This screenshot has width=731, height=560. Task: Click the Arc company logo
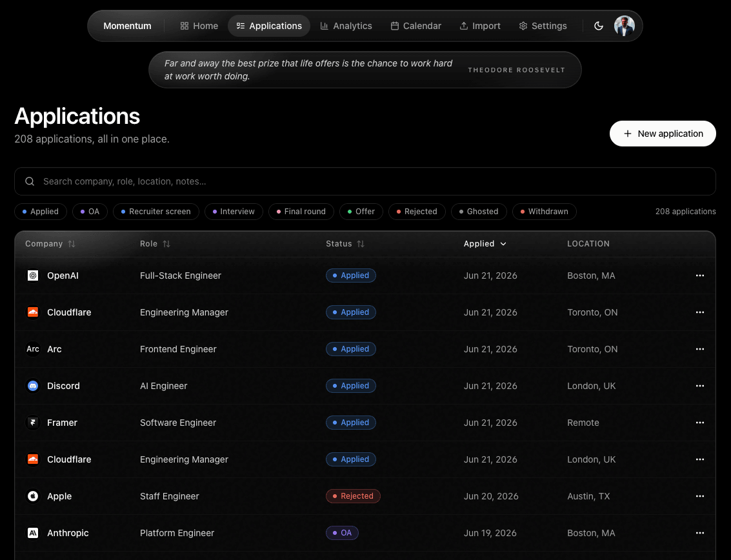click(33, 349)
